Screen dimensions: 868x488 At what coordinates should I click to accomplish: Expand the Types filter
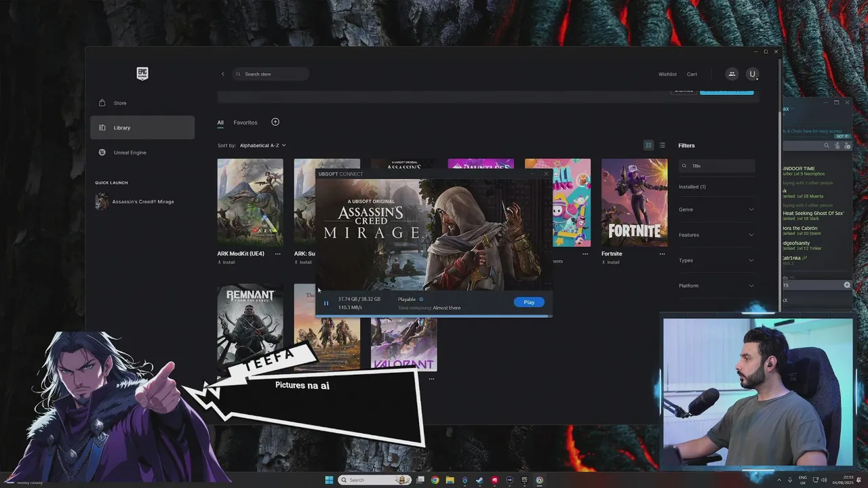(716, 260)
